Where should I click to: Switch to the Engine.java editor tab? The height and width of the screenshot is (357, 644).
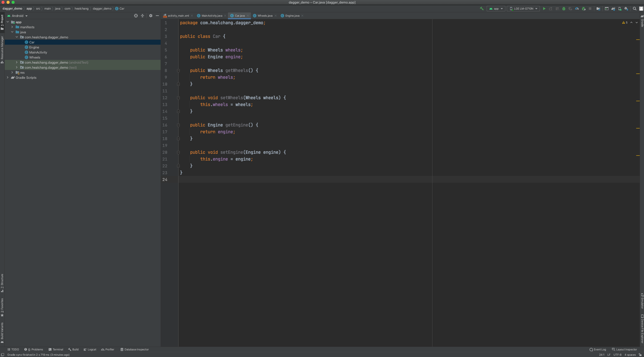[x=292, y=16]
